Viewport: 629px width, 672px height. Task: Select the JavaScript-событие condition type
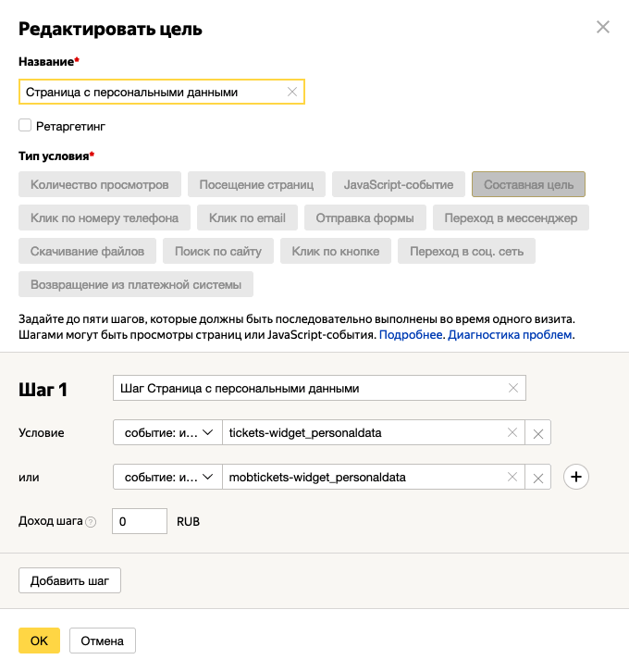pyautogui.click(x=398, y=184)
